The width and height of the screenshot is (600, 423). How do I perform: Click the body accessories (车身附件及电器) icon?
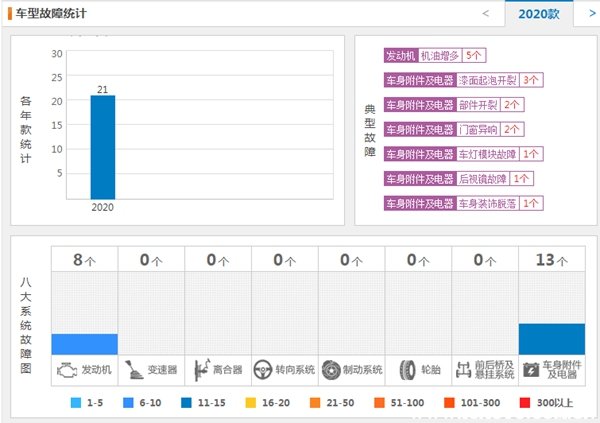[530, 369]
